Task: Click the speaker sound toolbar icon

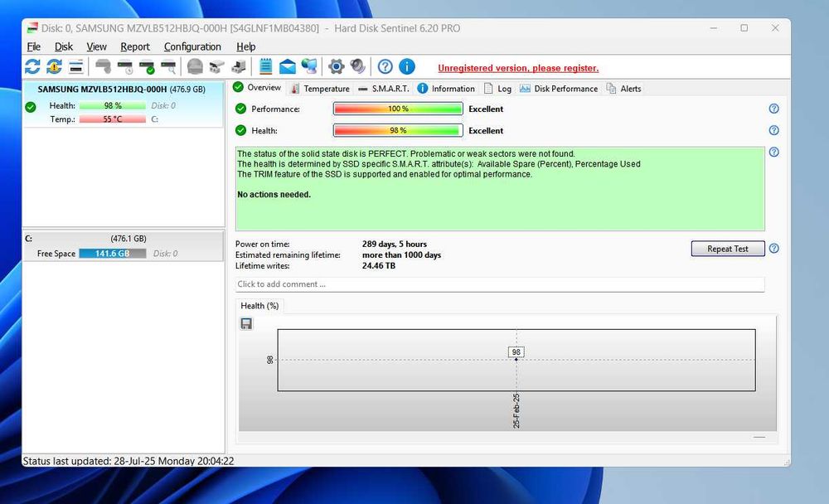Action: [x=358, y=66]
